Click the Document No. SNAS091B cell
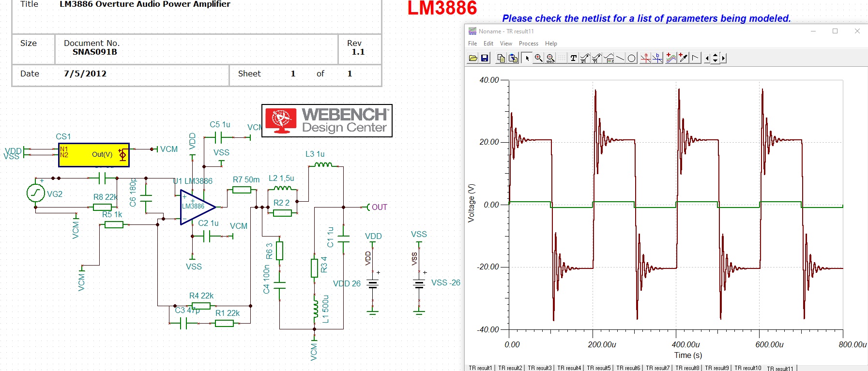Image resolution: width=868 pixels, height=371 pixels. pyautogui.click(x=197, y=49)
